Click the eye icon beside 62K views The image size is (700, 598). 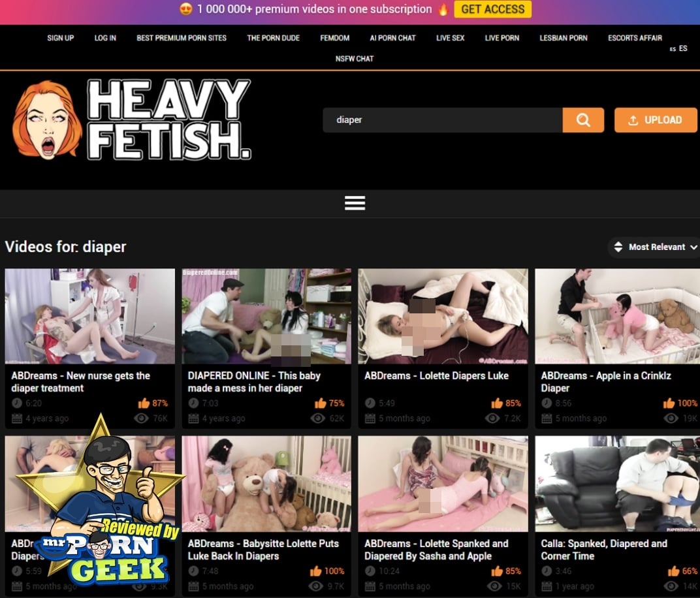coord(318,418)
